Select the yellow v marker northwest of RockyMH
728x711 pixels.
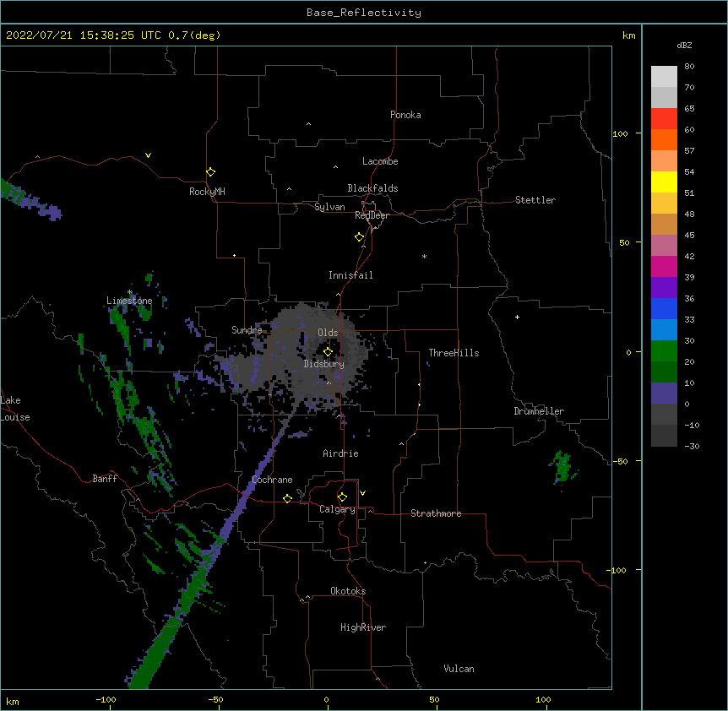click(x=148, y=155)
